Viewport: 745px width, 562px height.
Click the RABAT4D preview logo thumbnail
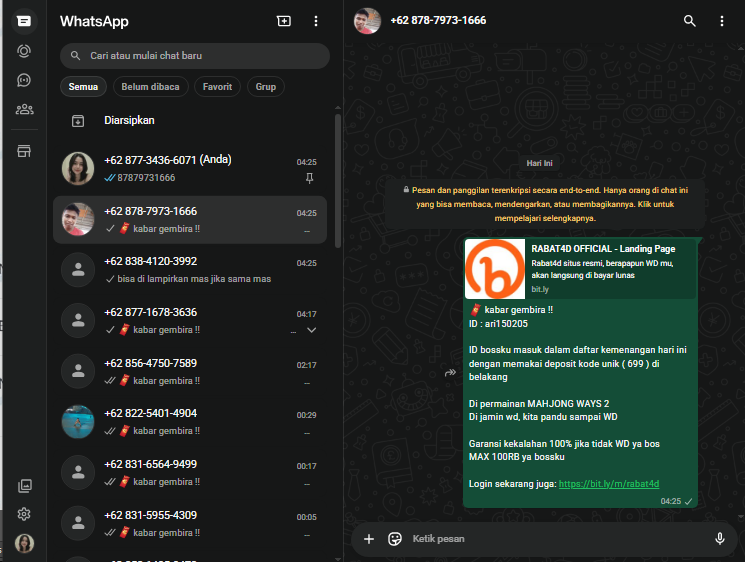(495, 269)
